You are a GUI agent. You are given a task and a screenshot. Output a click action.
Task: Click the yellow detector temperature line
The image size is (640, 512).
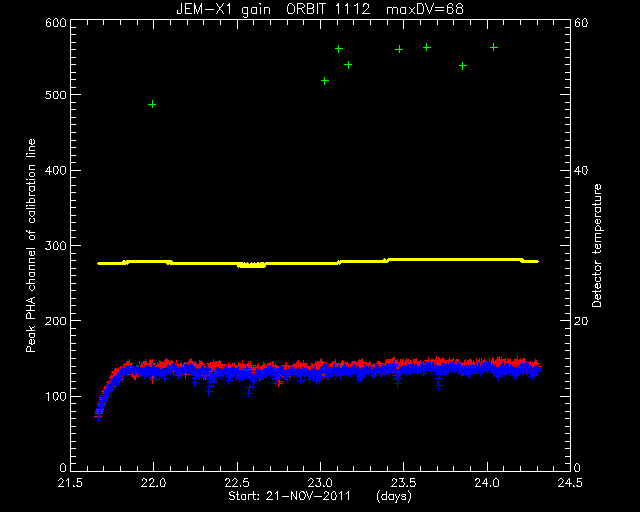[x=318, y=263]
